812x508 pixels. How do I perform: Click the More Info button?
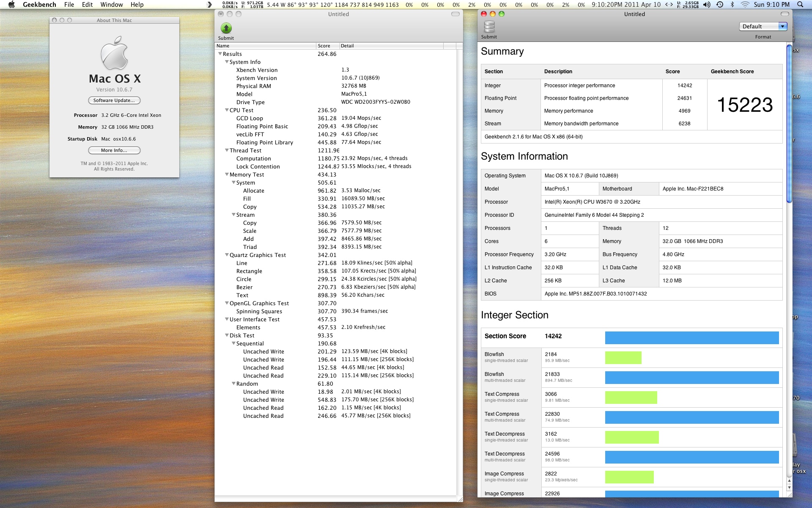(x=114, y=150)
